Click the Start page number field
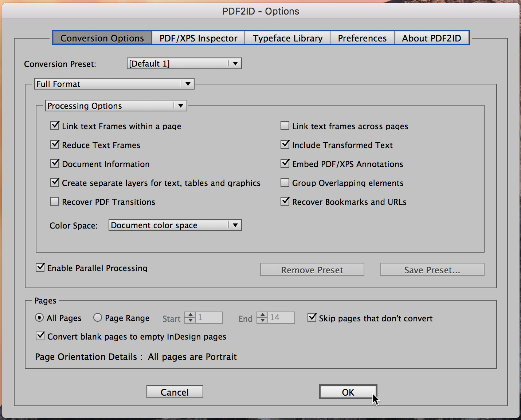This screenshot has width=521, height=420. tap(209, 318)
